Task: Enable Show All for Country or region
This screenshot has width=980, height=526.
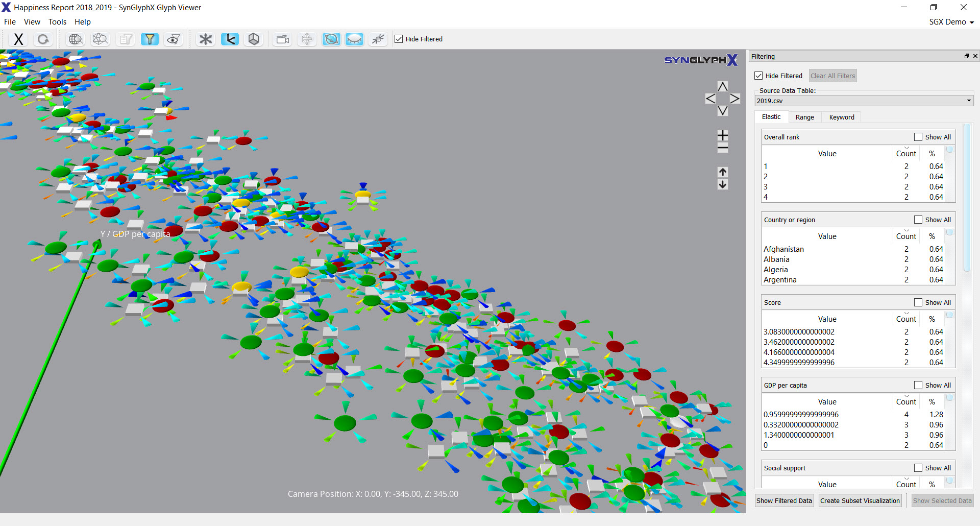Action: pos(918,220)
